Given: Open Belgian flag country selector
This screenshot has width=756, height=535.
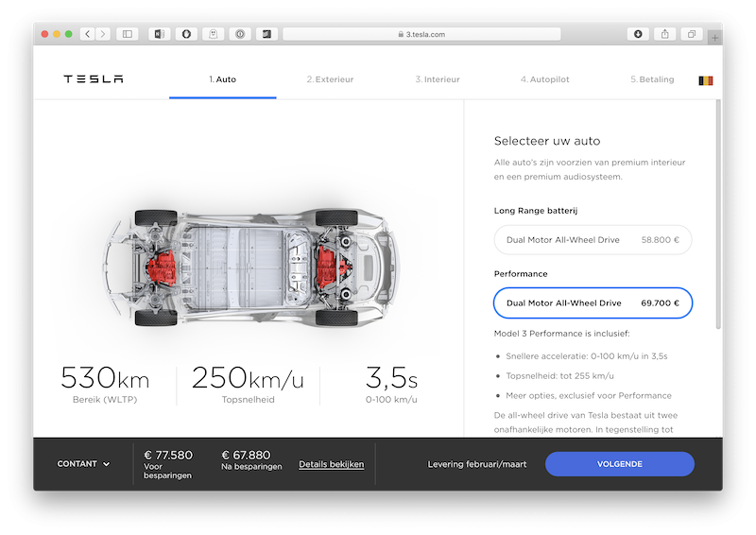Looking at the screenshot, I should (x=705, y=80).
